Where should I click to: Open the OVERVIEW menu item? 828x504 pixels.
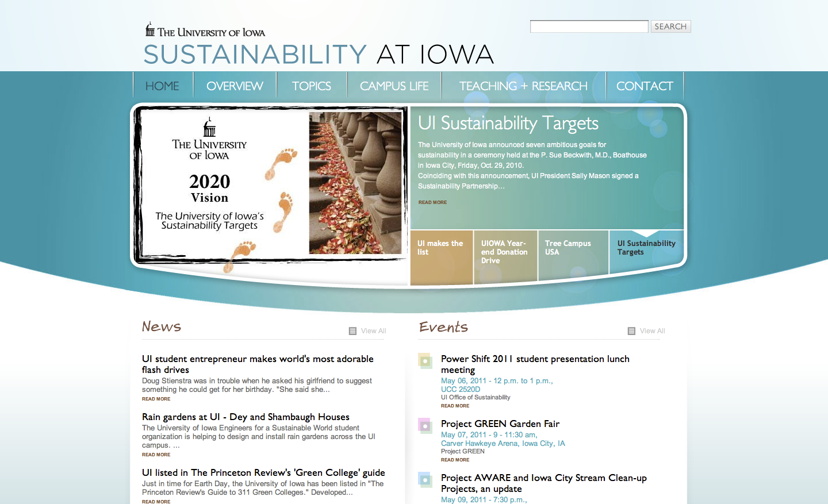point(235,86)
